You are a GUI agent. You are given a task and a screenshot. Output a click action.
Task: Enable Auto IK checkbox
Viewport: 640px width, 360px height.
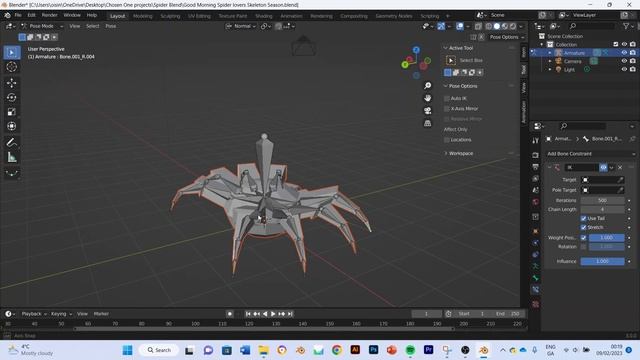(447, 98)
